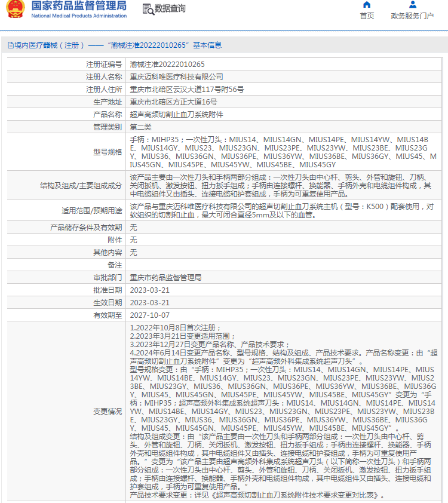
Task: Click the 生效日期 row label
Action: [108, 302]
